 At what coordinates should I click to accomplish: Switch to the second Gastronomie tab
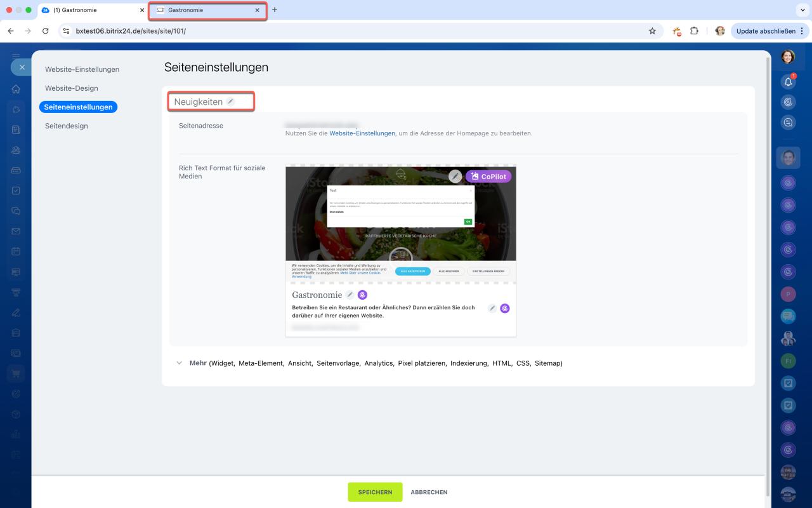206,10
